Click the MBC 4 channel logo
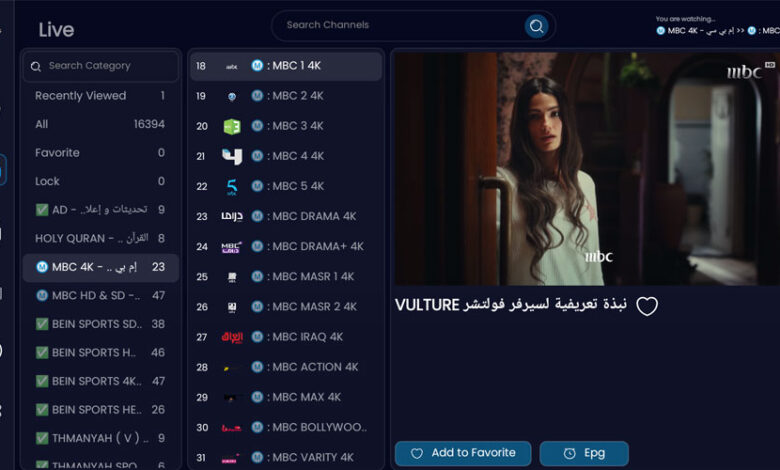This screenshot has height=470, width=780. [232, 156]
